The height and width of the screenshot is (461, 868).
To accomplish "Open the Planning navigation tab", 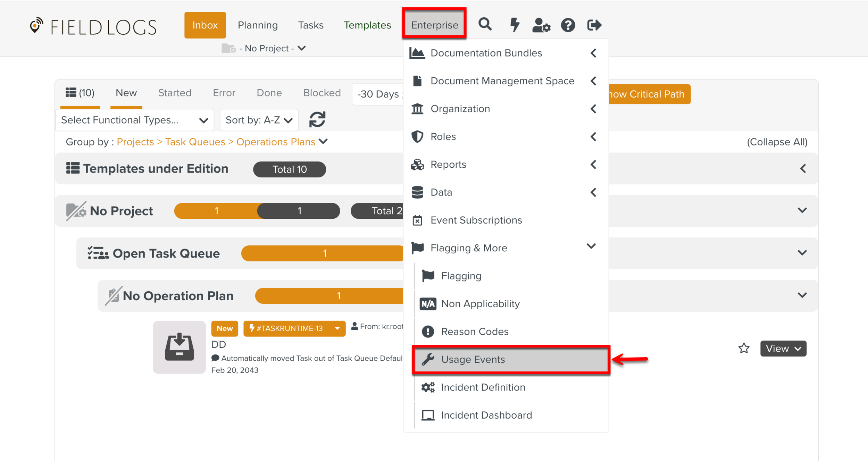I will point(258,25).
